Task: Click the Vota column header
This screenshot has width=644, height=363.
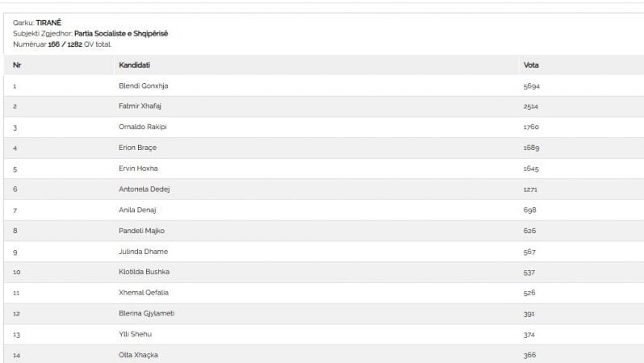Action: (x=531, y=65)
